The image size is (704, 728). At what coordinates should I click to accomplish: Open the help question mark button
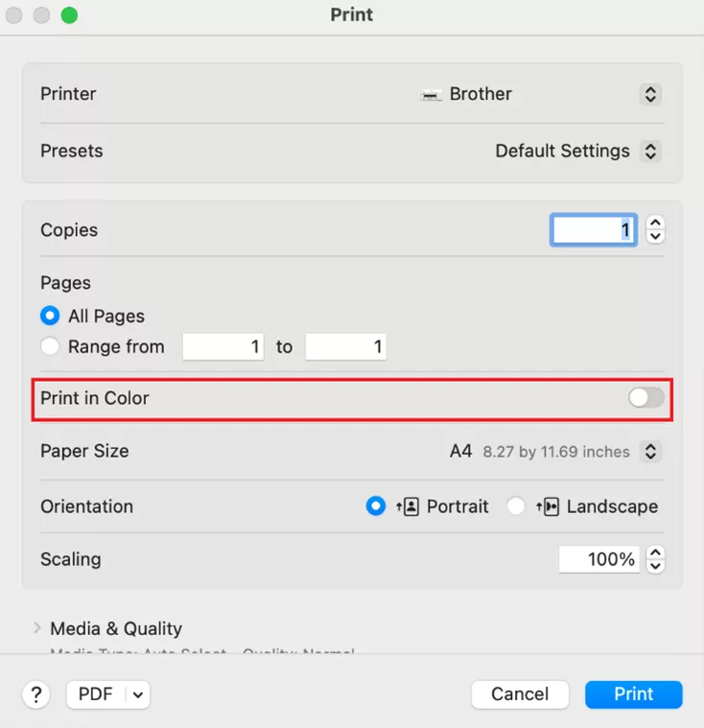point(36,695)
